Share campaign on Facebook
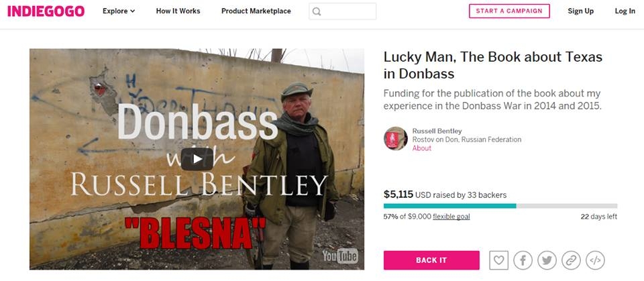The width and height of the screenshot is (644, 281). (523, 260)
